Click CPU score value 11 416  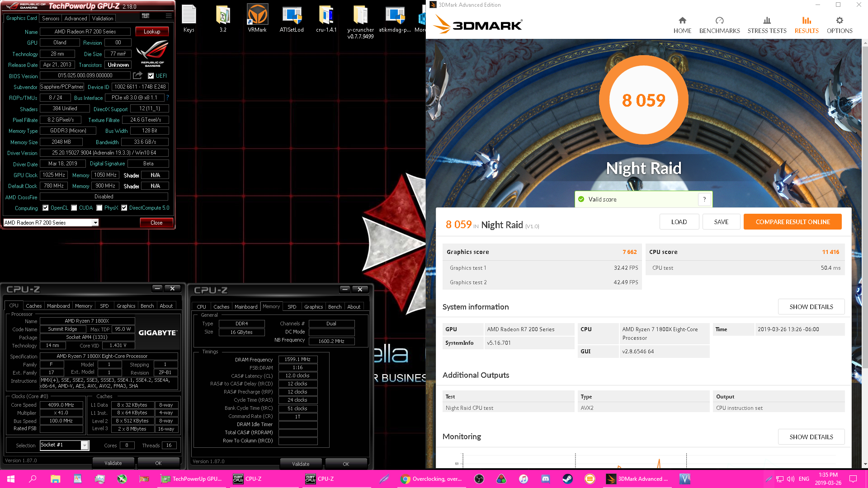tap(830, 252)
